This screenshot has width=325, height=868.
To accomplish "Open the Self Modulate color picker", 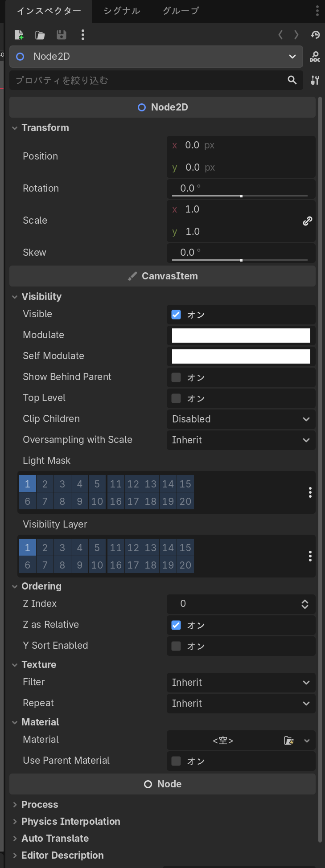I will point(241,356).
